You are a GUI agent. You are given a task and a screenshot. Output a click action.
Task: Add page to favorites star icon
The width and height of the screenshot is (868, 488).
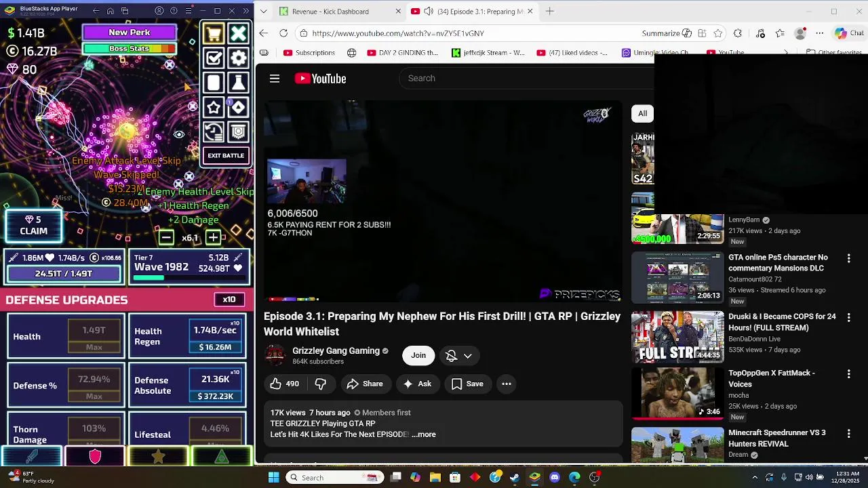click(718, 33)
